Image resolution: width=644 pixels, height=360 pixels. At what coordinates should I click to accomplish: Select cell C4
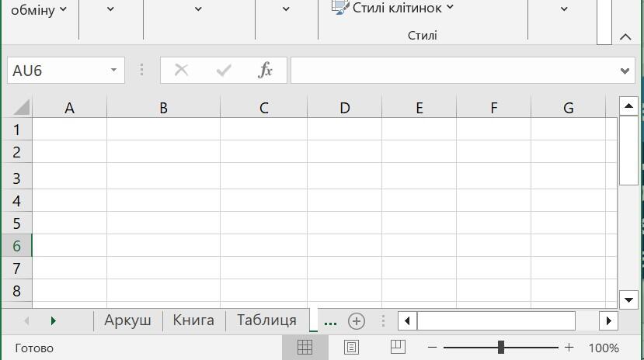tap(263, 200)
